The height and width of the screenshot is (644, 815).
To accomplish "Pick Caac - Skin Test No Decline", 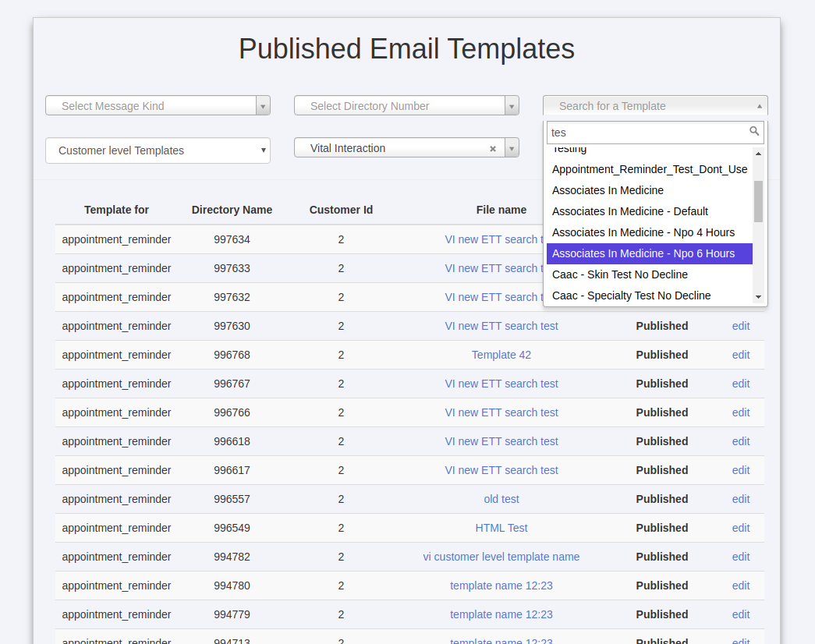I will coord(649,274).
